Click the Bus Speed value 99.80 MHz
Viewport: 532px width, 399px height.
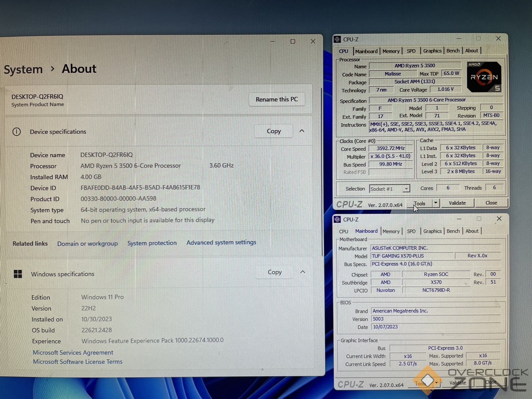tap(391, 164)
